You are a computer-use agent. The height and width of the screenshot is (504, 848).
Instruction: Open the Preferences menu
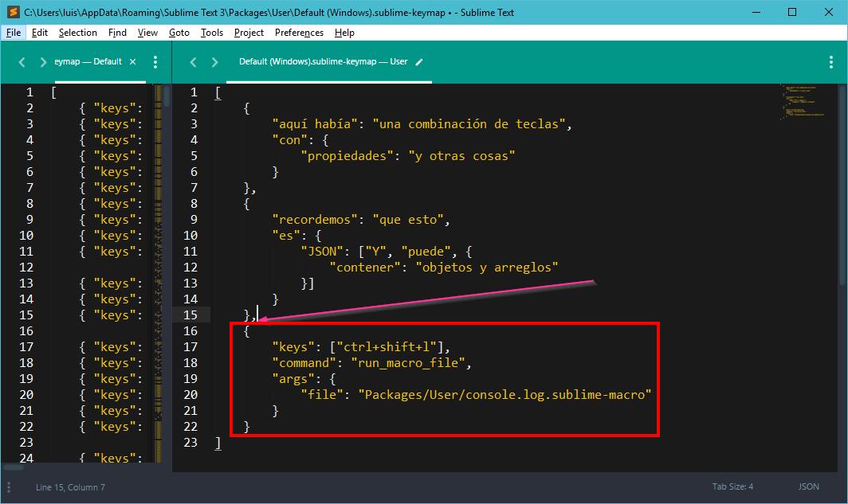click(299, 33)
